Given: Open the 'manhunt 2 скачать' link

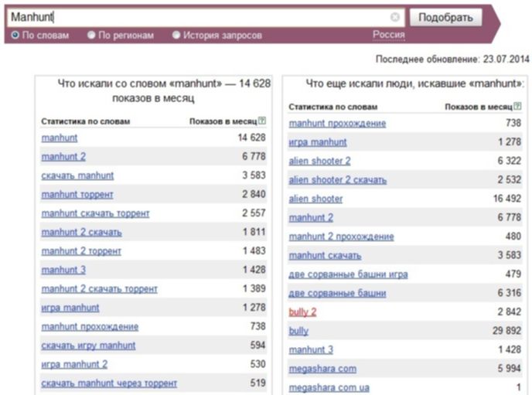Looking at the screenshot, I should (x=81, y=232).
